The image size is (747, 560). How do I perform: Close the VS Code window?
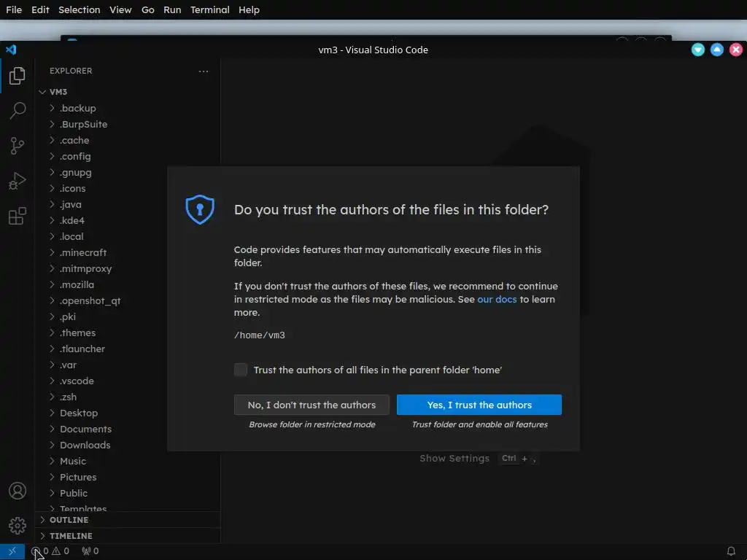pos(736,50)
